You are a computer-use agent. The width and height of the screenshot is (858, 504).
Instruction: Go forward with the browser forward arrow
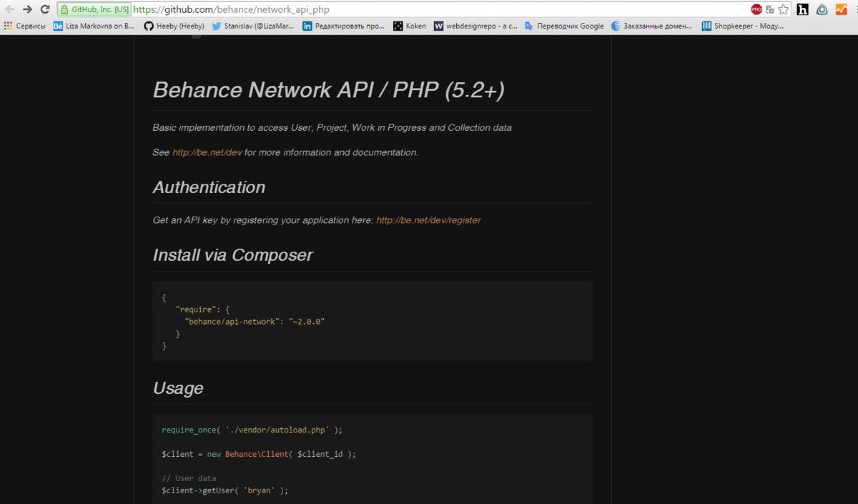click(x=27, y=9)
